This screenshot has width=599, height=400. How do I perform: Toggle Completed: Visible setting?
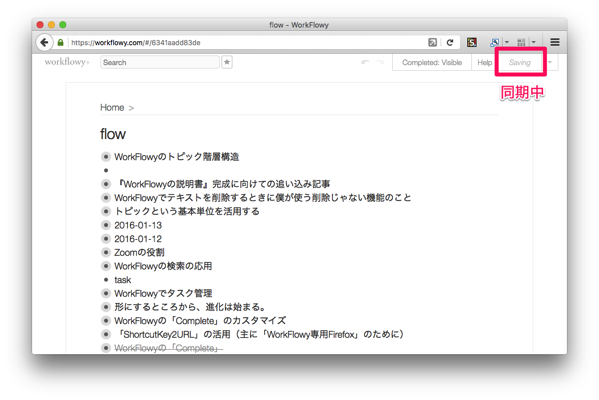432,63
